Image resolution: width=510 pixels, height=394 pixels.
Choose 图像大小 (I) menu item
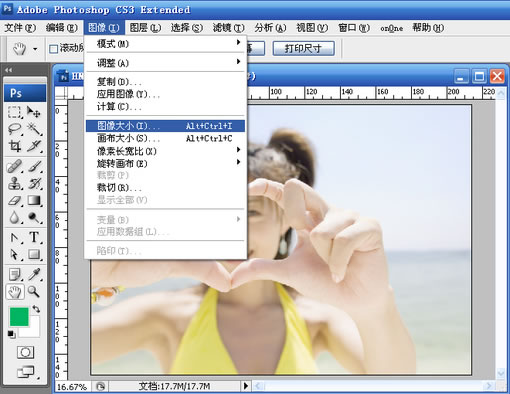click(165, 126)
